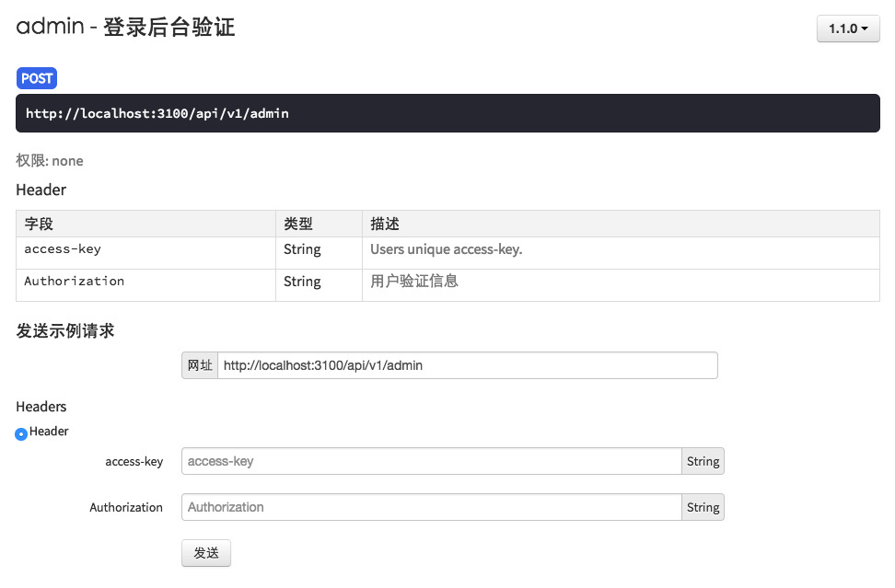895x588 pixels.
Task: Click String tag beside Authorization input
Action: coord(703,507)
